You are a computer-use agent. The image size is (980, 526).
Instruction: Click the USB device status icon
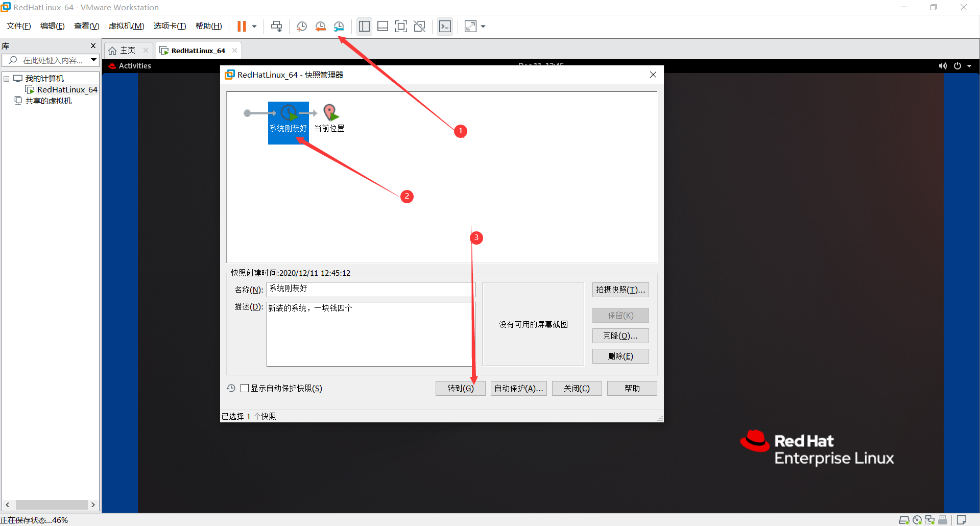click(943, 520)
